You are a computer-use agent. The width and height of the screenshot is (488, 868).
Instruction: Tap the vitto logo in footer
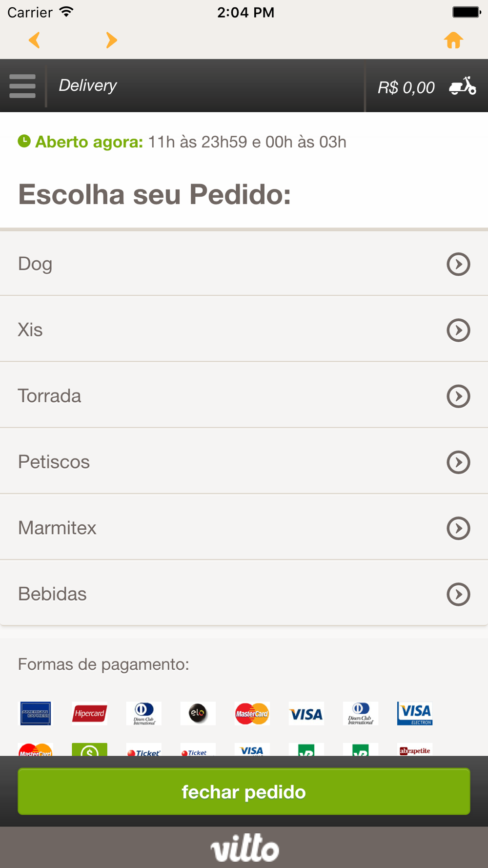(244, 848)
